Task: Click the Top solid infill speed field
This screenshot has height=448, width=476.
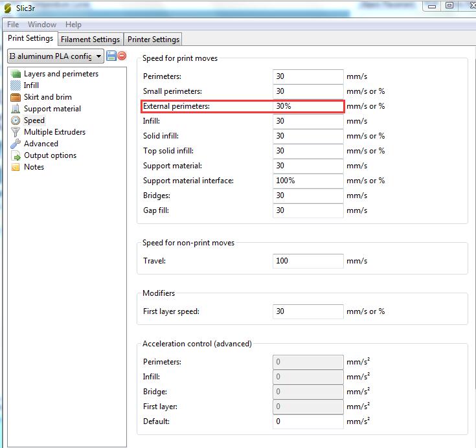Action: click(x=308, y=151)
